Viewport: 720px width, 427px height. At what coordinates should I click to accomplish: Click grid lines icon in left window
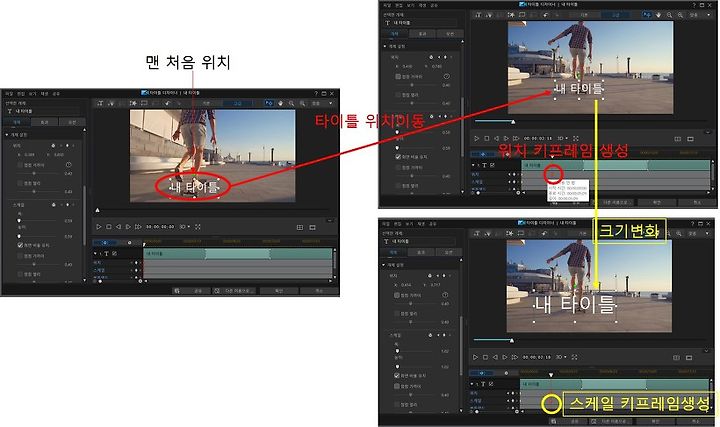300,227
